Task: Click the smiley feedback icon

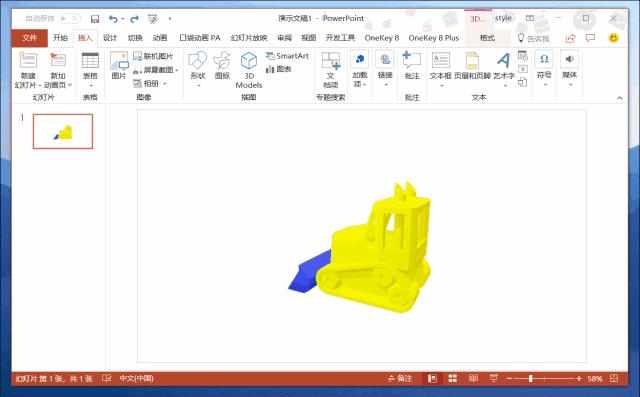Action: coord(613,38)
